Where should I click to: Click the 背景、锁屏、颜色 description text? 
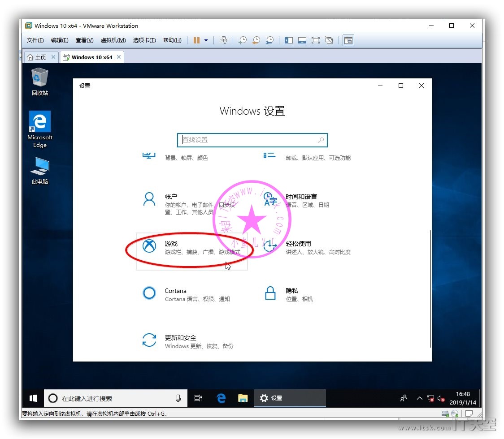point(187,158)
